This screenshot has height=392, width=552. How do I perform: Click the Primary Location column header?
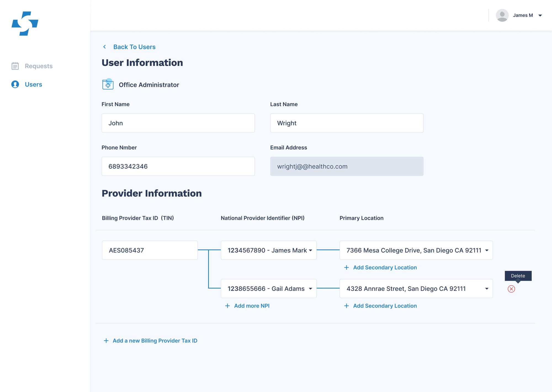point(361,218)
